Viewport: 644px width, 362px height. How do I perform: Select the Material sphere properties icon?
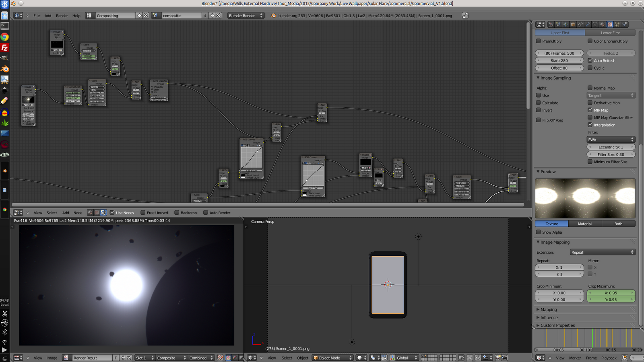pos(602,25)
